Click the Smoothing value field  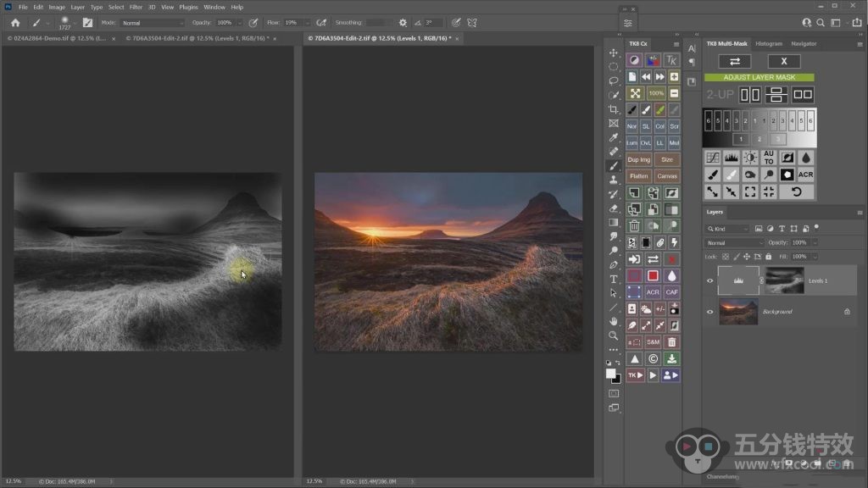[378, 23]
